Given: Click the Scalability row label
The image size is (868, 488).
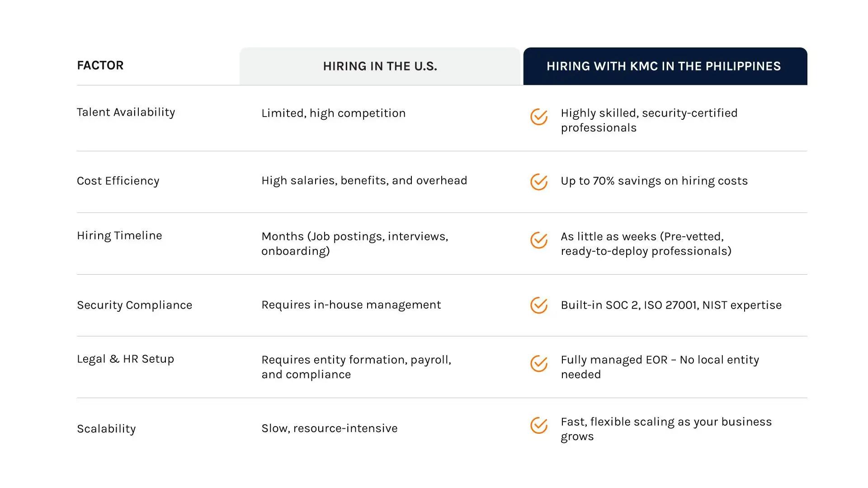Looking at the screenshot, I should [x=106, y=429].
